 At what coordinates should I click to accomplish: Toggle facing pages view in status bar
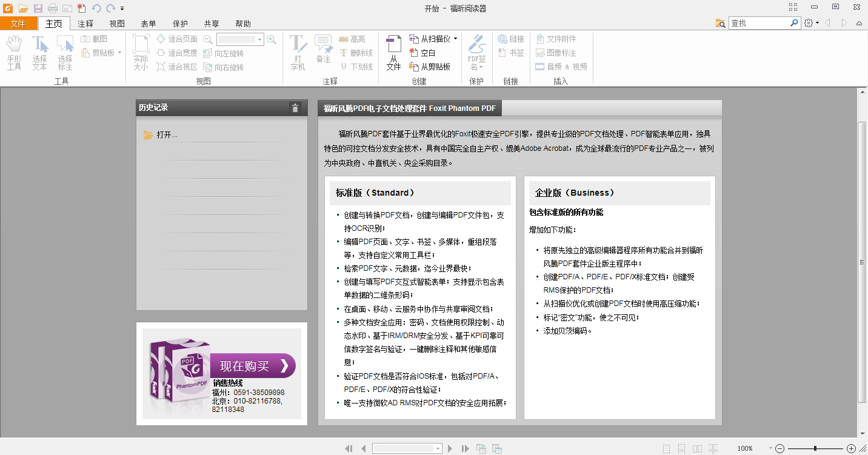(x=698, y=448)
